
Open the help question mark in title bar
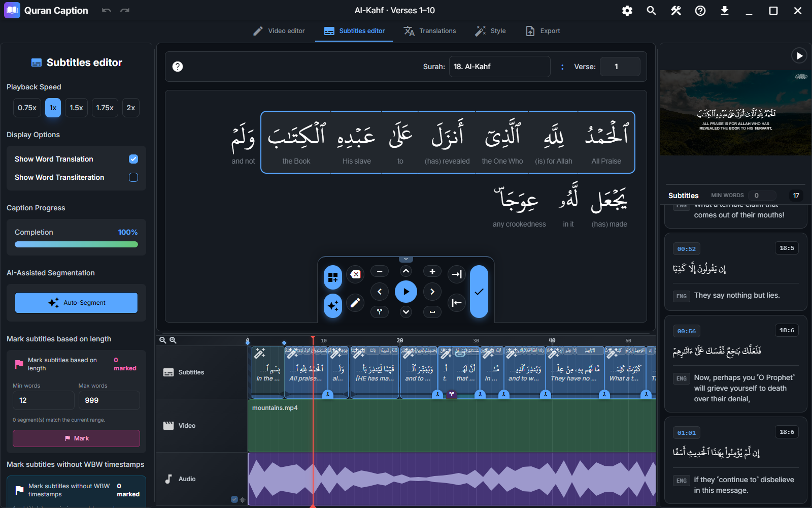tap(700, 11)
